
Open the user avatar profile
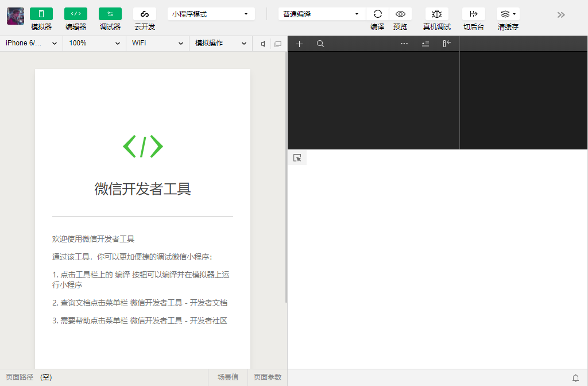(16, 16)
